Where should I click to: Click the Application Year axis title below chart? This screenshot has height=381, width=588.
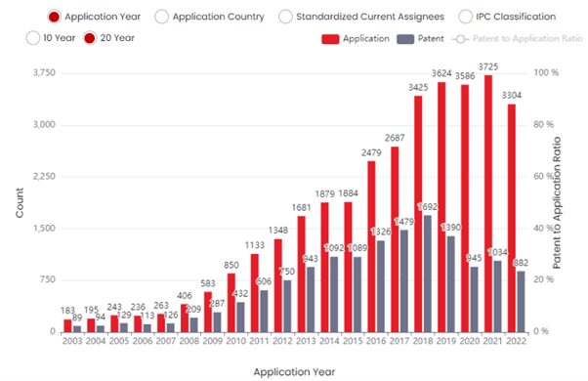click(294, 372)
